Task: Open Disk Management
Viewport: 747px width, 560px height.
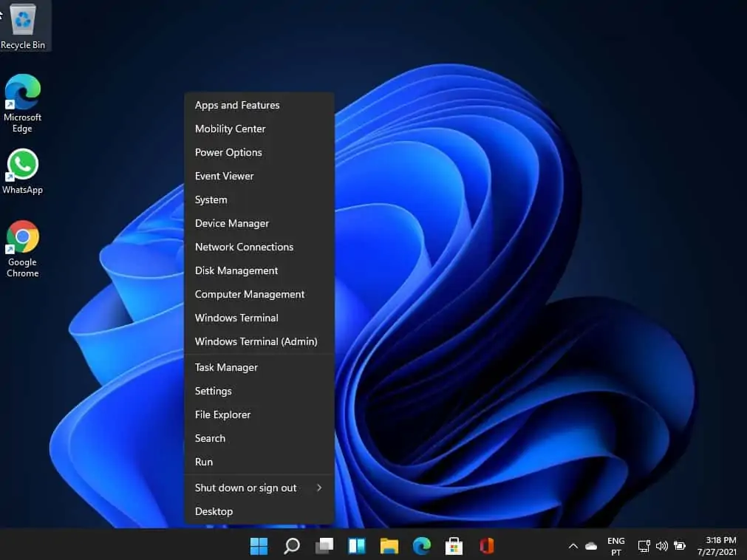Action: (236, 270)
